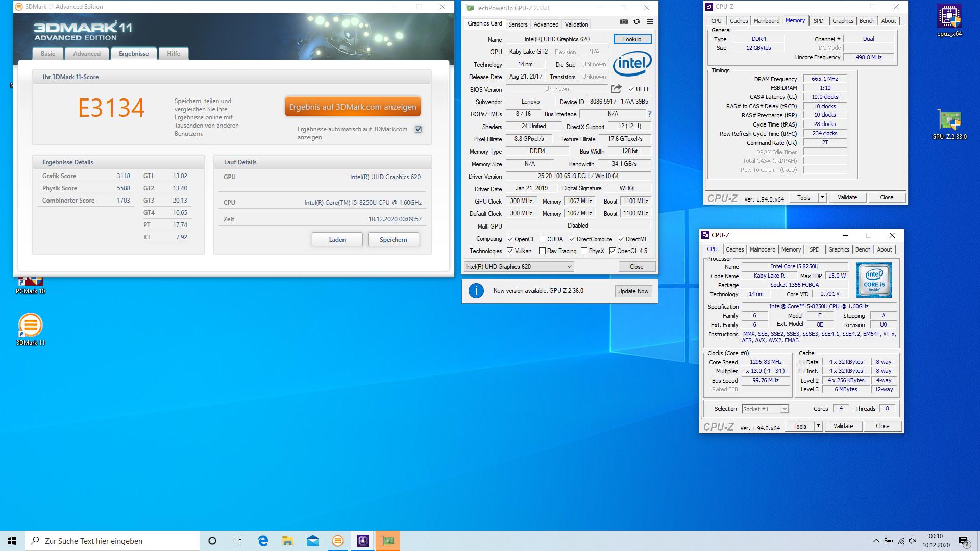This screenshot has height=551, width=980.
Task: Click the taskbar clock and date
Action: coord(936,541)
